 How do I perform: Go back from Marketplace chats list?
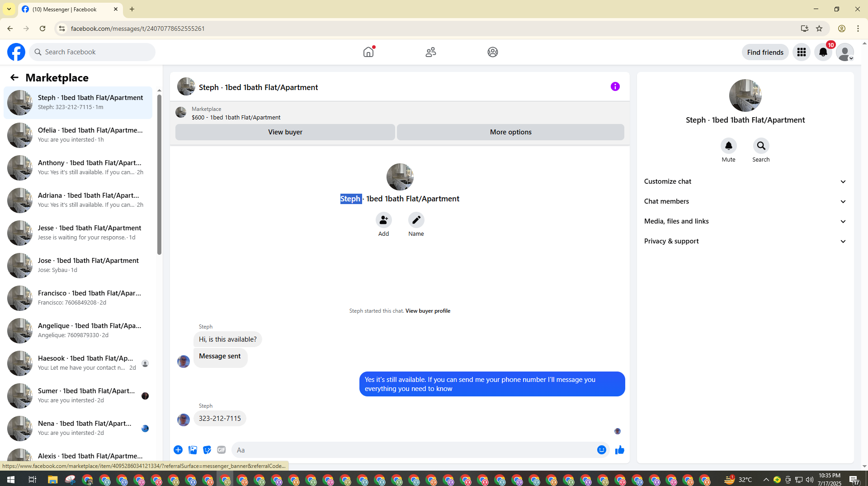point(14,77)
